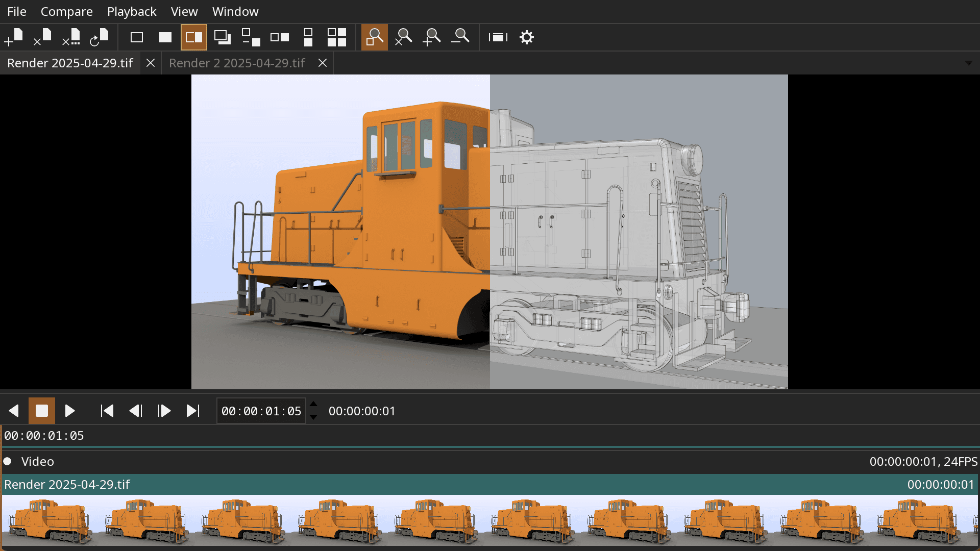Viewport: 980px width, 551px height.
Task: Select the Tile compare layout icon
Action: (336, 37)
